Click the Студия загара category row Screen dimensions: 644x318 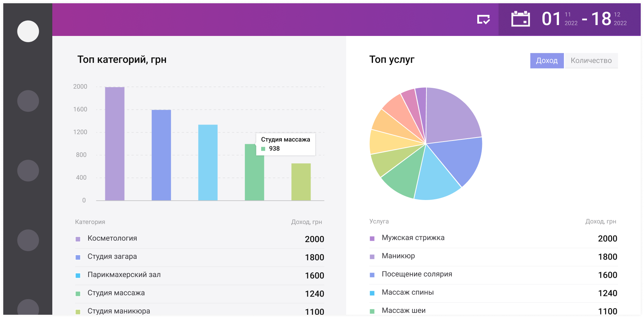199,257
